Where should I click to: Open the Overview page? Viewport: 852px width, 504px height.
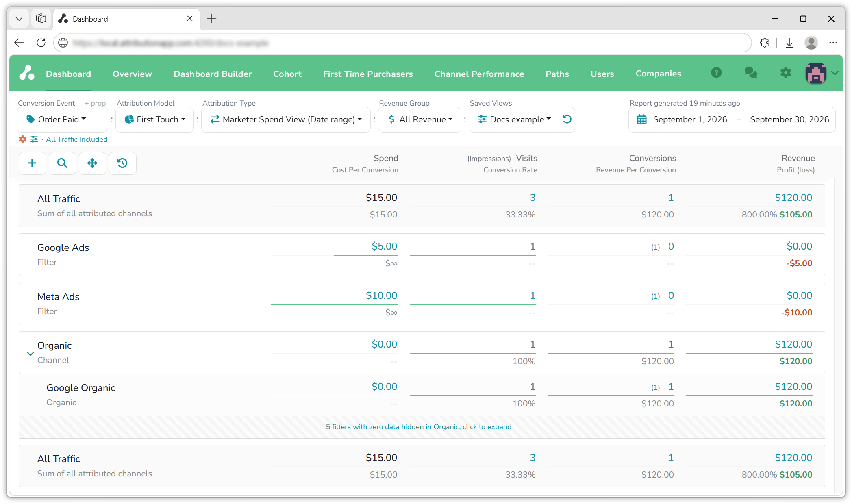pyautogui.click(x=132, y=74)
